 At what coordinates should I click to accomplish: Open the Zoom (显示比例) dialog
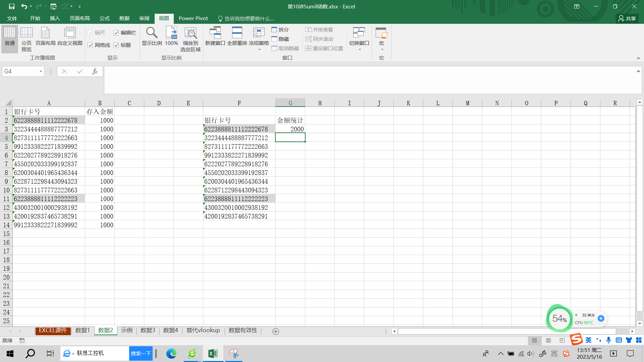152,36
